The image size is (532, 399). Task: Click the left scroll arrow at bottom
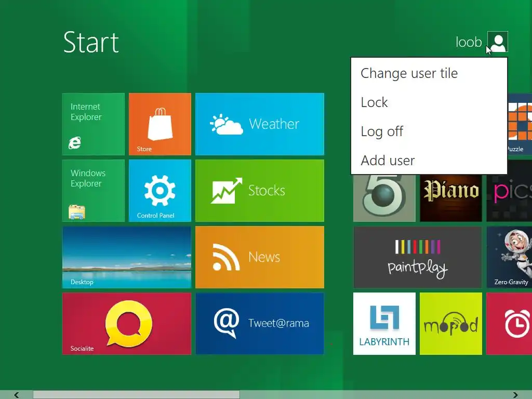point(16,395)
